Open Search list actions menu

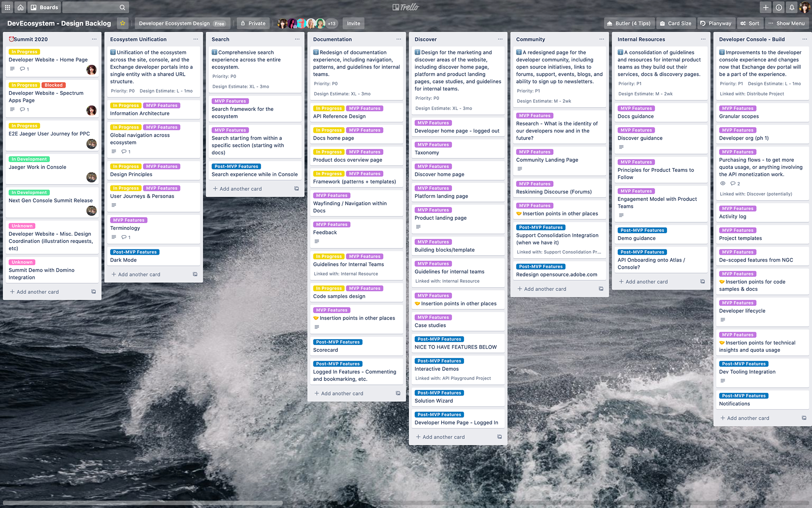[297, 39]
